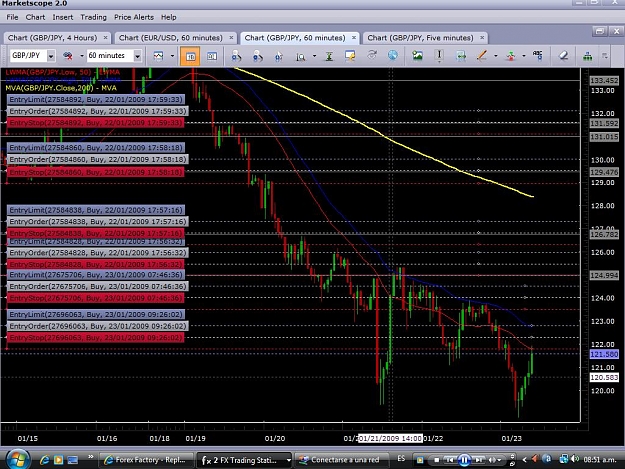Open FX Trading Station taskbar group
The height and width of the screenshot is (469, 625).
[244, 460]
